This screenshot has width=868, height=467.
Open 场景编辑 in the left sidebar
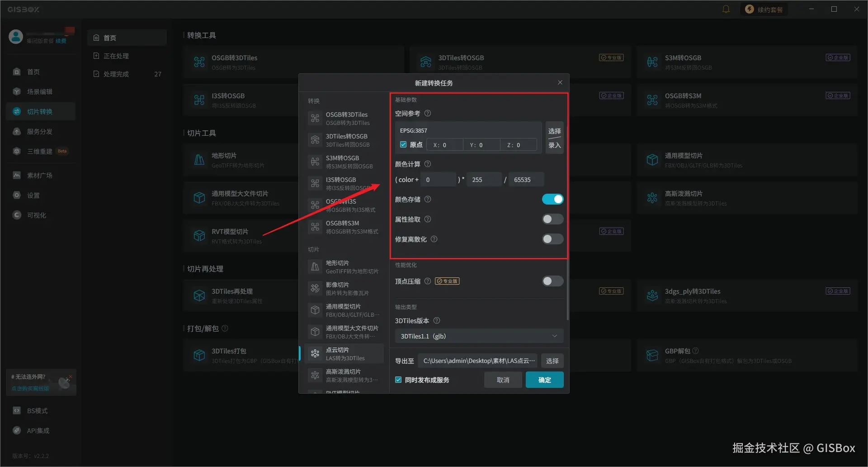pyautogui.click(x=41, y=91)
